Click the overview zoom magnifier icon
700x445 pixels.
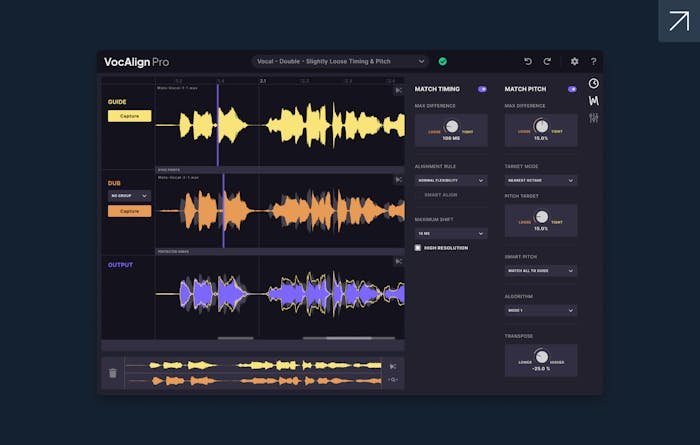393,379
